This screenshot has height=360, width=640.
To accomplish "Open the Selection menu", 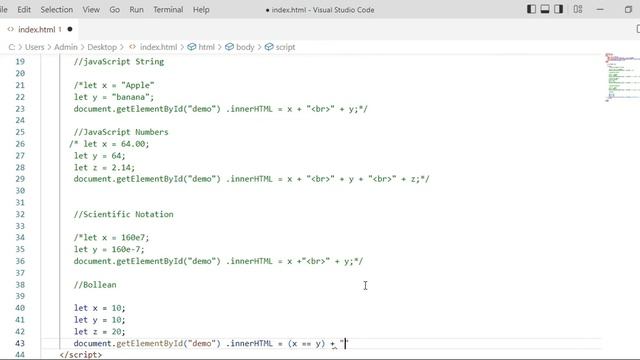I will 57,9.
